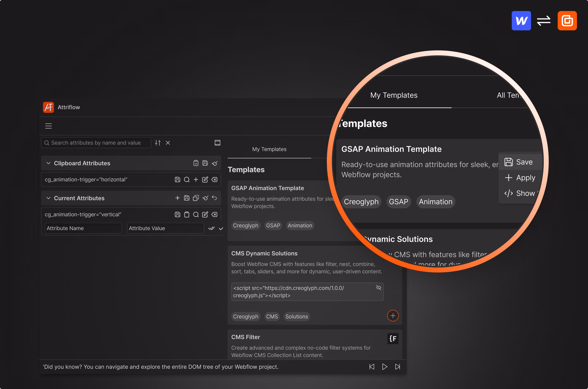Click the CMS tag
Image resolution: width=588 pixels, height=389 pixels.
tap(272, 317)
